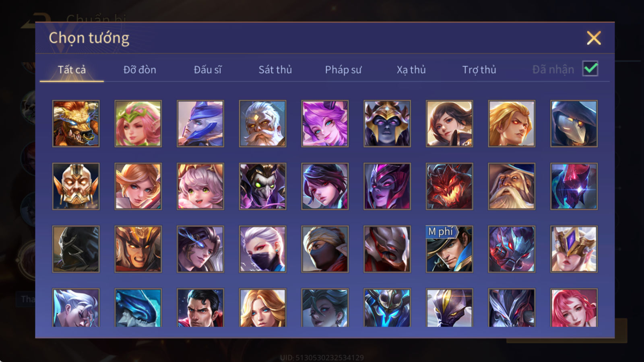This screenshot has height=362, width=644.
Task: Choose the hooded plague-mask hero portrait
Action: [x=574, y=123]
